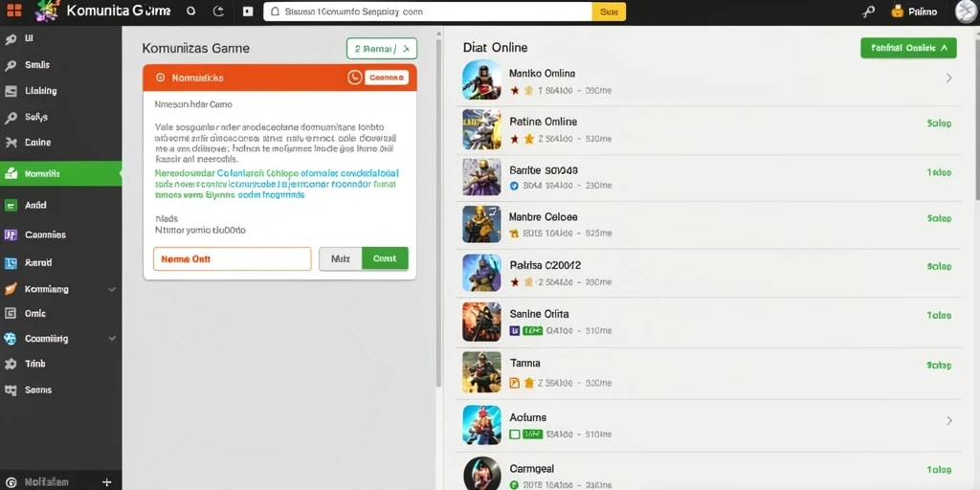The image size is (980, 490).
Task: Open the round profile avatar at top right
Action: (967, 11)
